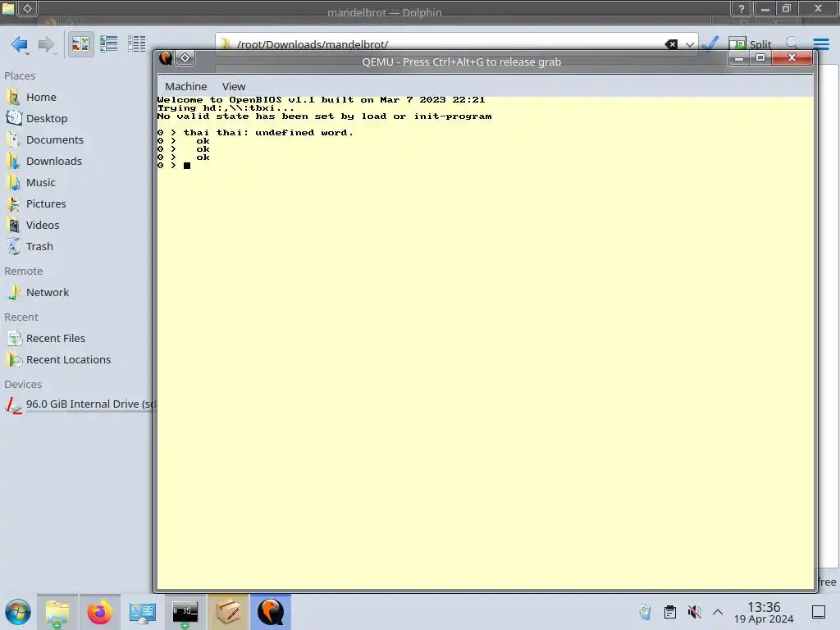Open the Dolphin hamburger menu
Viewport: 840px width, 630px height.
click(820, 44)
